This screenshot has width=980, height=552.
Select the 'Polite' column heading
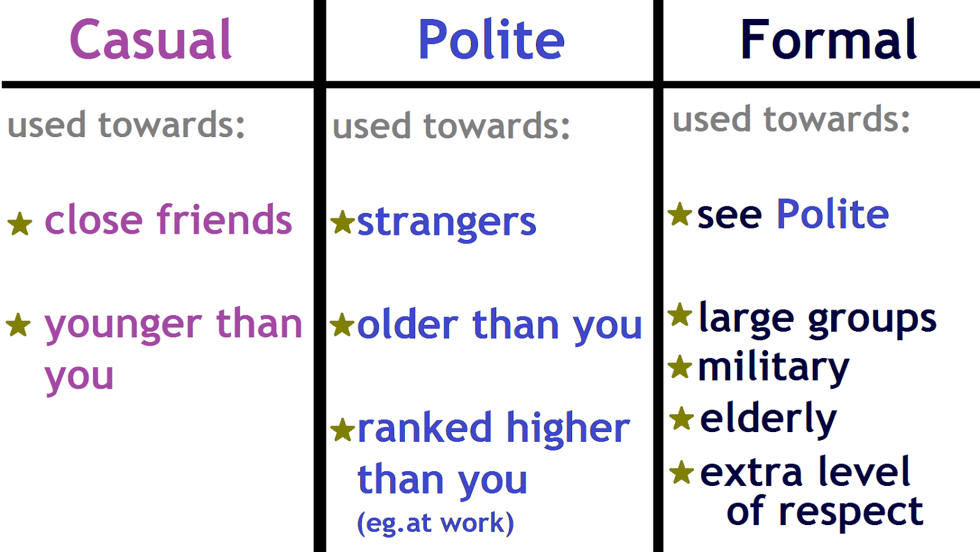click(491, 40)
